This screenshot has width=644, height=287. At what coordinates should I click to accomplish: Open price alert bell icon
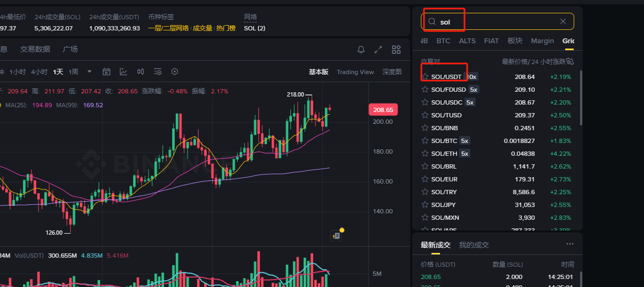click(x=361, y=50)
